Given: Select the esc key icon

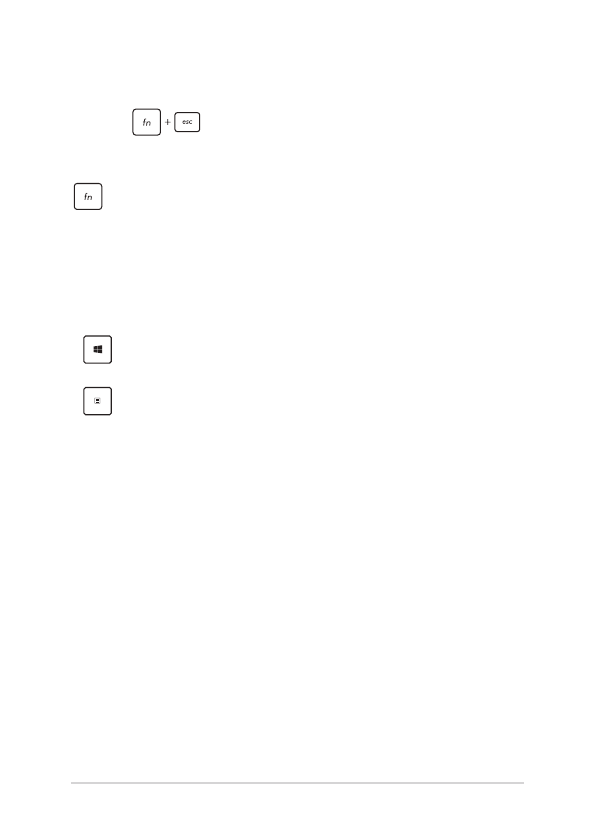Looking at the screenshot, I should point(187,122).
